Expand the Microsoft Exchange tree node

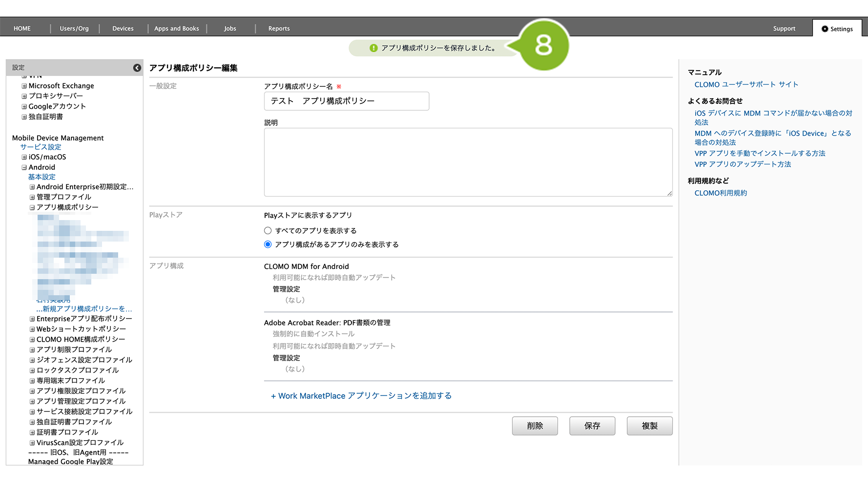(x=24, y=86)
